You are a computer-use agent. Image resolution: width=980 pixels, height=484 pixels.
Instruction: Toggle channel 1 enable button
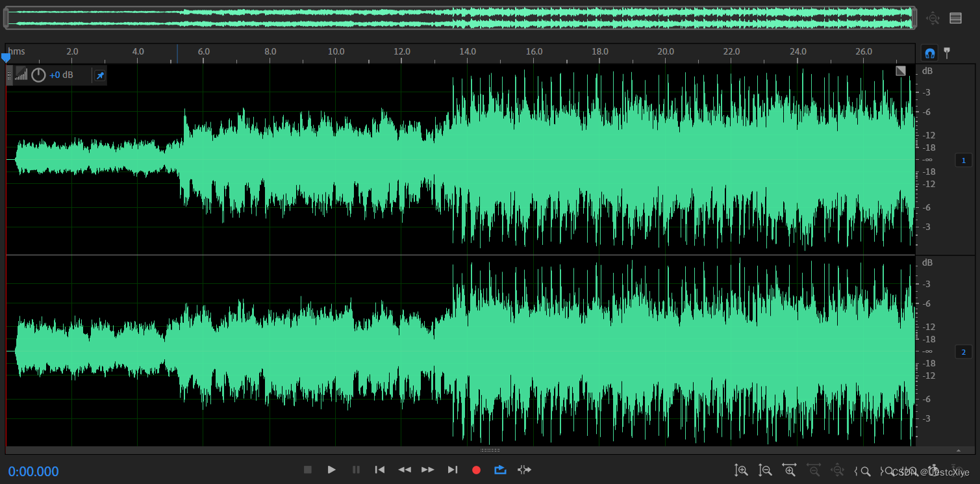click(963, 160)
